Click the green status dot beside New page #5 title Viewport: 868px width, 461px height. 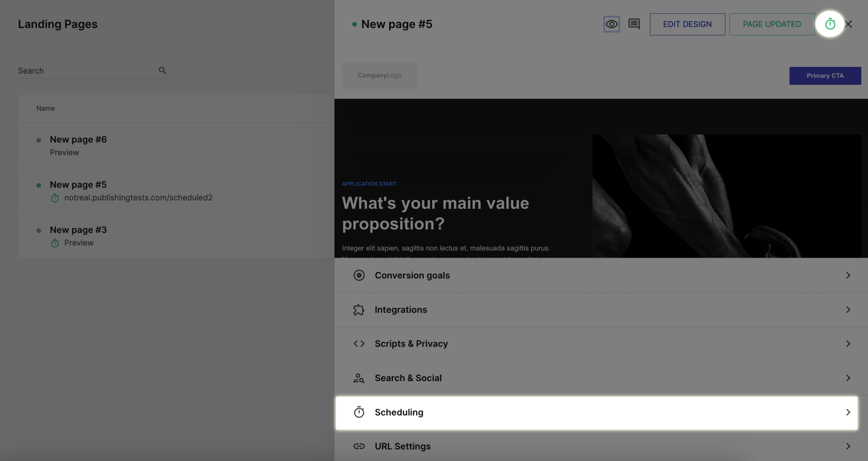(x=354, y=24)
